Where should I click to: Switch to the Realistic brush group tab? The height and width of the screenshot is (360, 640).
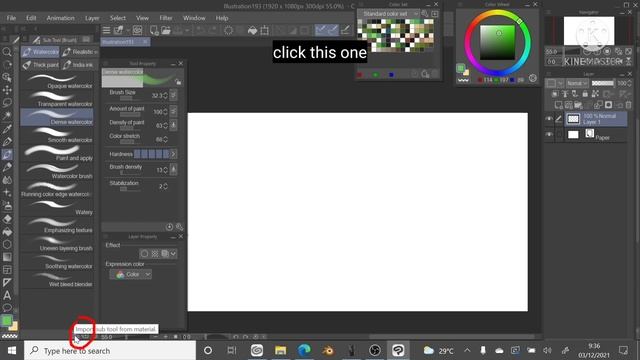point(80,52)
